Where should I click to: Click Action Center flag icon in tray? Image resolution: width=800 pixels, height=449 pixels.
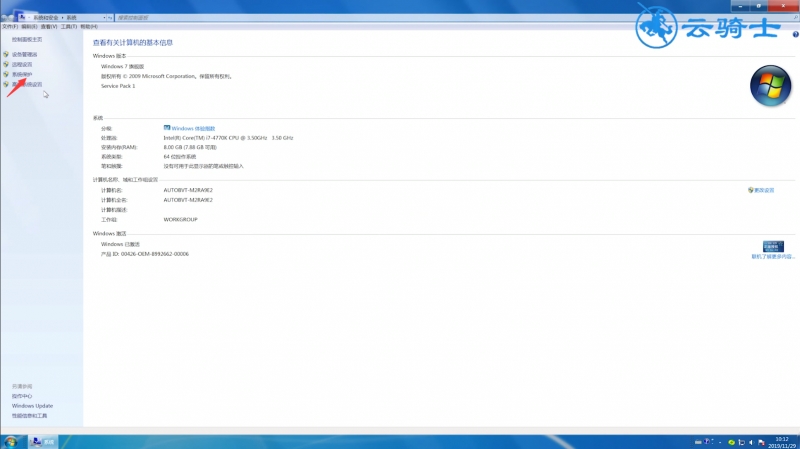[x=761, y=442]
